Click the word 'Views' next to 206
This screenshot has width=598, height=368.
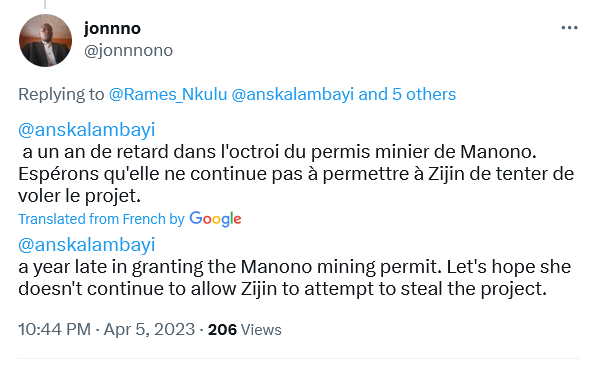tap(261, 329)
